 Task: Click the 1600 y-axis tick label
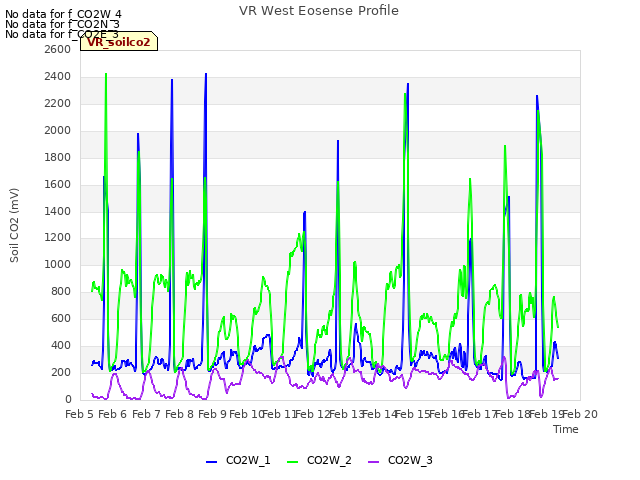tap(58, 184)
